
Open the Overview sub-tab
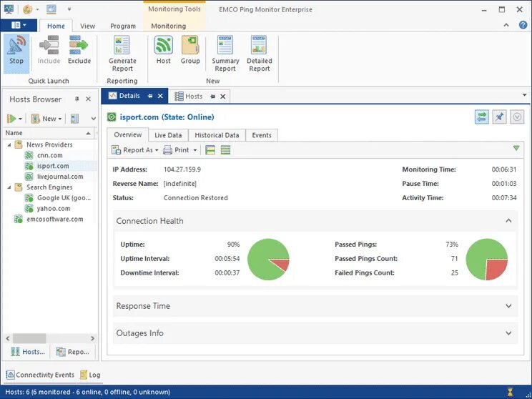[127, 134]
